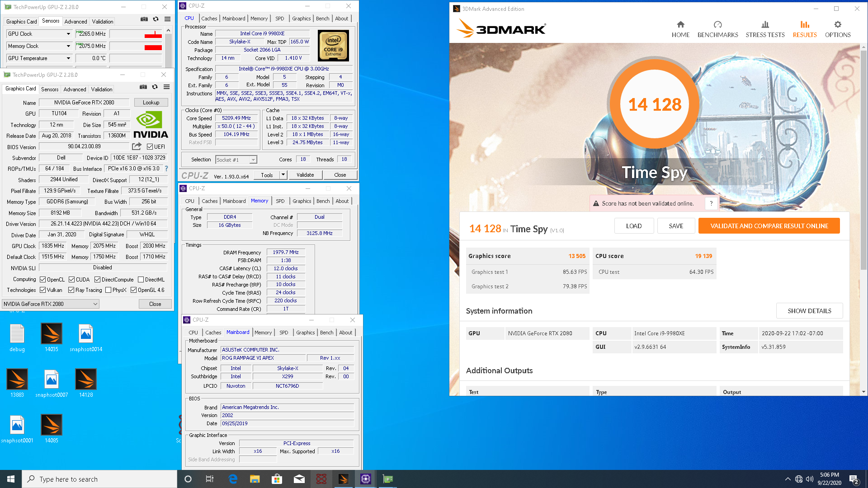This screenshot has width=868, height=488.
Task: Click Validate button in CPU-Z
Action: point(305,175)
